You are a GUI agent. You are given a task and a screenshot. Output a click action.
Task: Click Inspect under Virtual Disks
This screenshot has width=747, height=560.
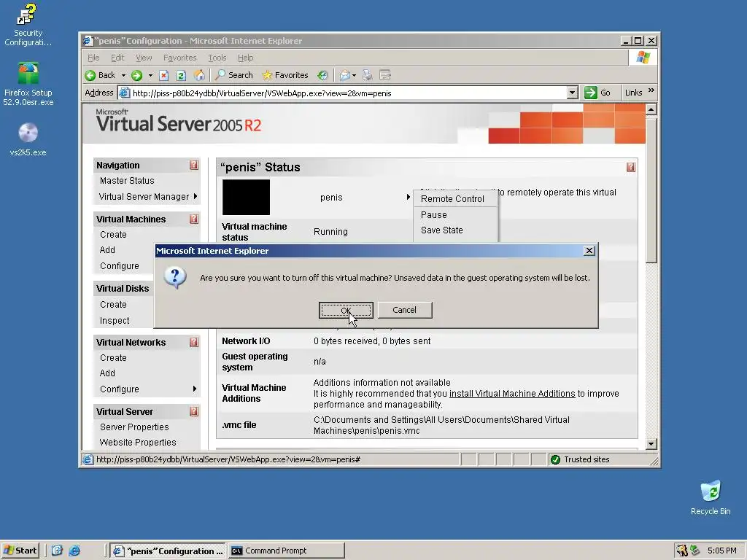click(115, 321)
